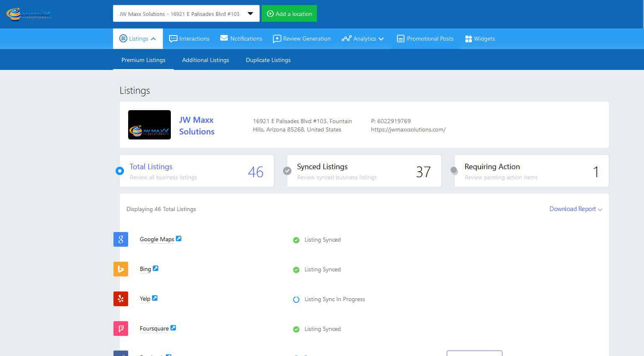Open Bing external link icon
644x356 pixels.
155,268
